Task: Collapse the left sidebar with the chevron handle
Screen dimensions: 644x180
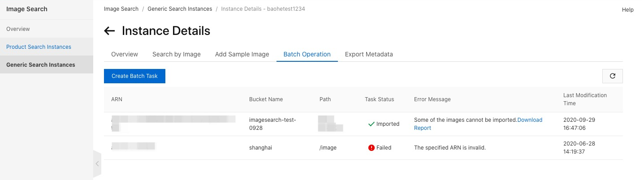Action: [97, 164]
